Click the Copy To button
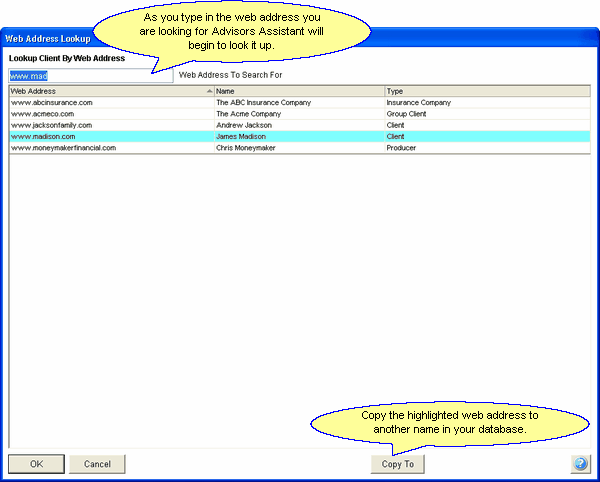The width and height of the screenshot is (600, 482). point(398,464)
